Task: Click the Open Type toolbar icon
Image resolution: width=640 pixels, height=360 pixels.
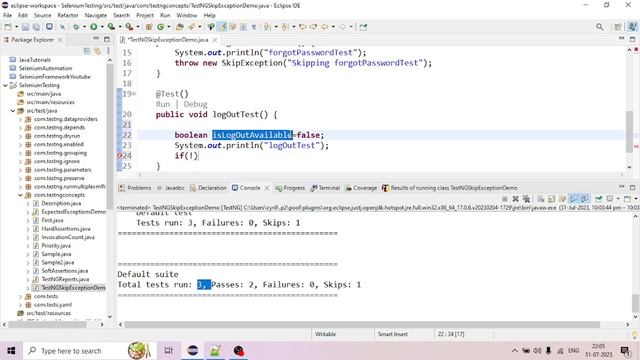Action: click(x=180, y=27)
